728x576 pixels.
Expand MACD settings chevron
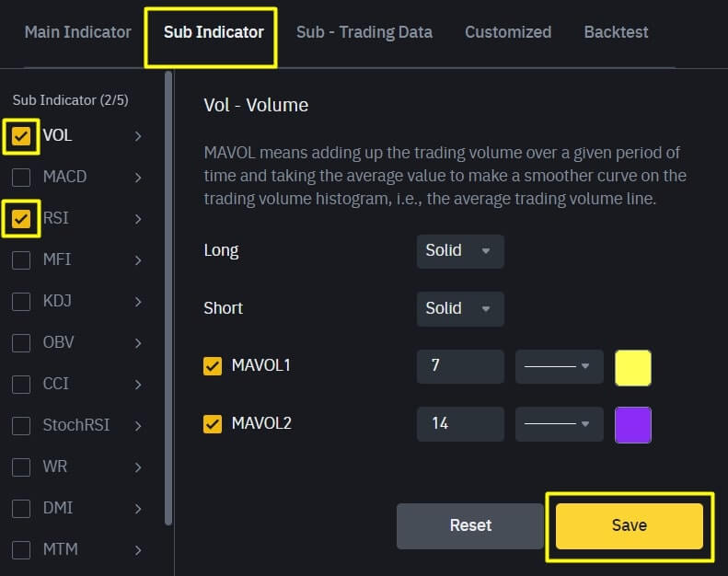pos(138,178)
